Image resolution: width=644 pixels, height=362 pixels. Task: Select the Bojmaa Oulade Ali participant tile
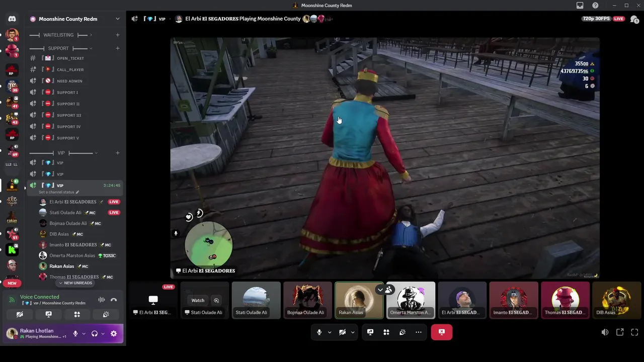tap(307, 300)
